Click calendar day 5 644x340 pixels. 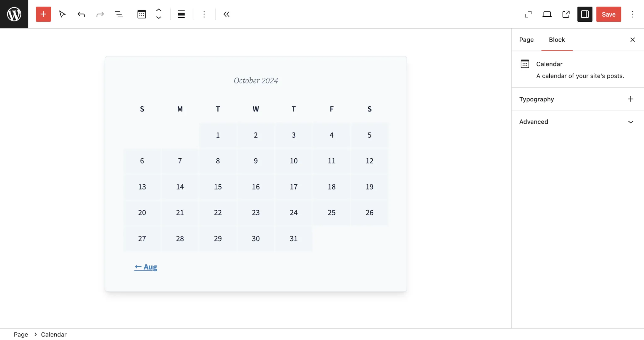pos(369,135)
